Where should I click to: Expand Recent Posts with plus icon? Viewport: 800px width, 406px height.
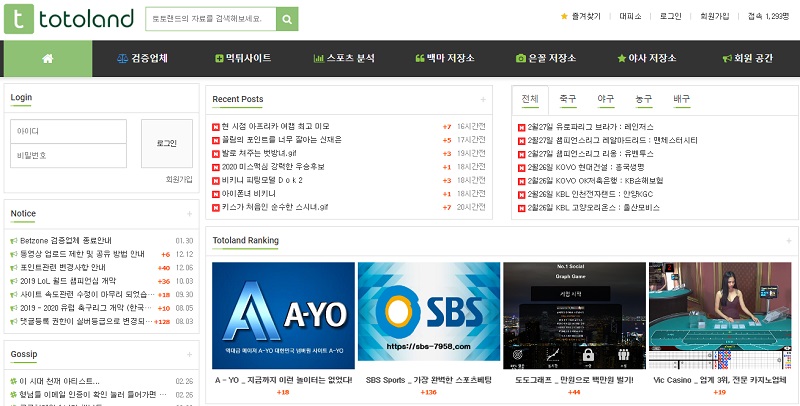tap(483, 99)
